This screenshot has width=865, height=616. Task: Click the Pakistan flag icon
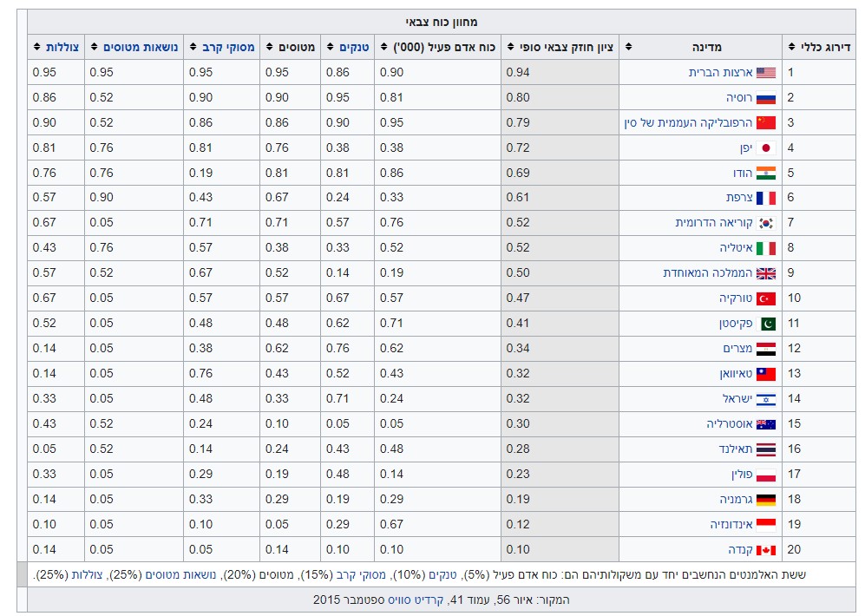point(765,324)
